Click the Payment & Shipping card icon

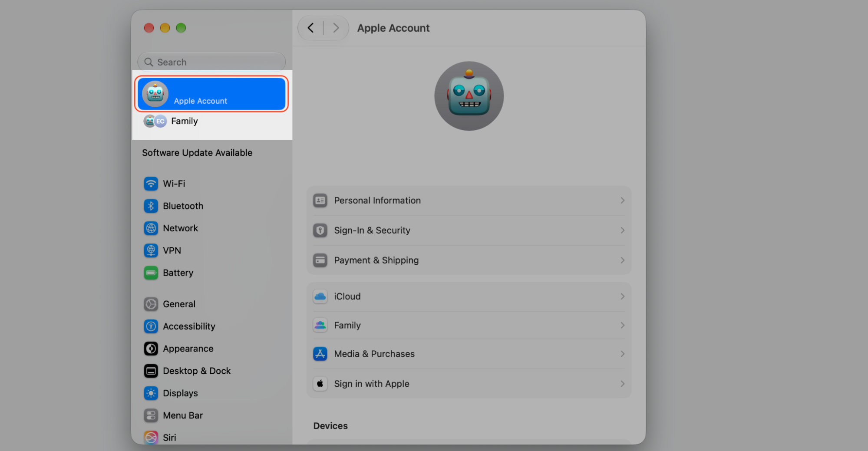(320, 260)
